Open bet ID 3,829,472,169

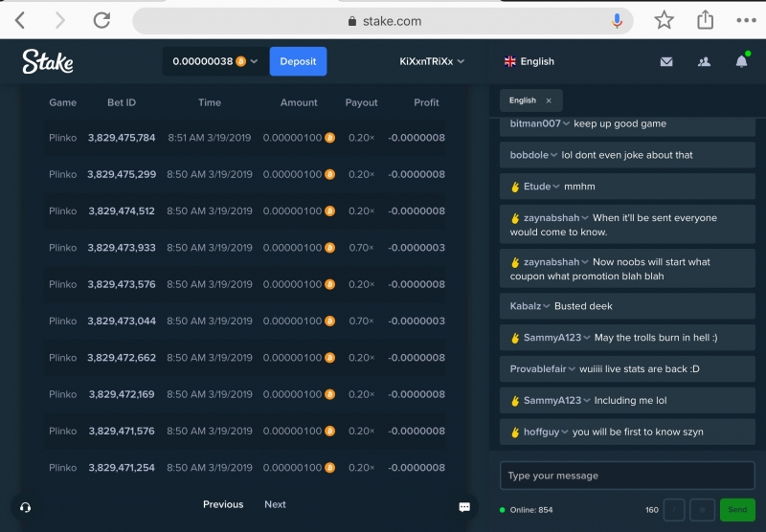click(x=122, y=394)
